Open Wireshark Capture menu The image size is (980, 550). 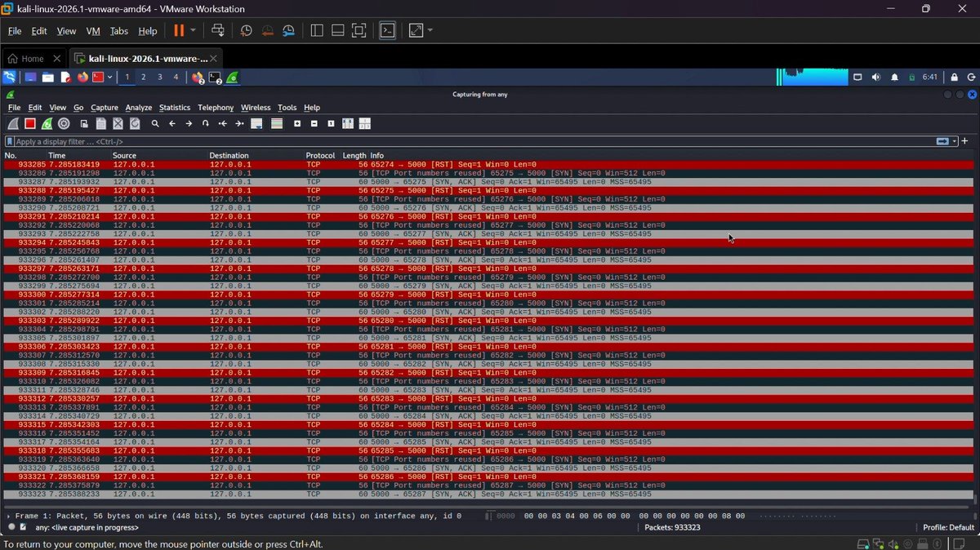tap(105, 108)
